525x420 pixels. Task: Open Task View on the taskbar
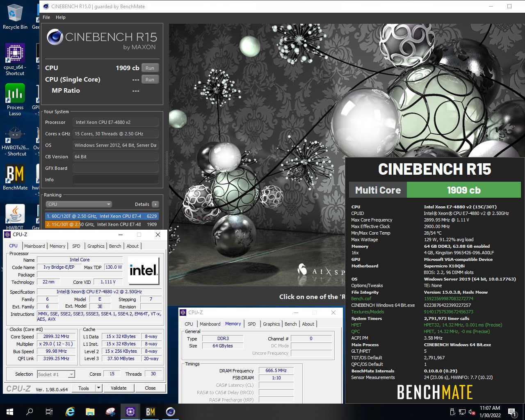click(49, 412)
